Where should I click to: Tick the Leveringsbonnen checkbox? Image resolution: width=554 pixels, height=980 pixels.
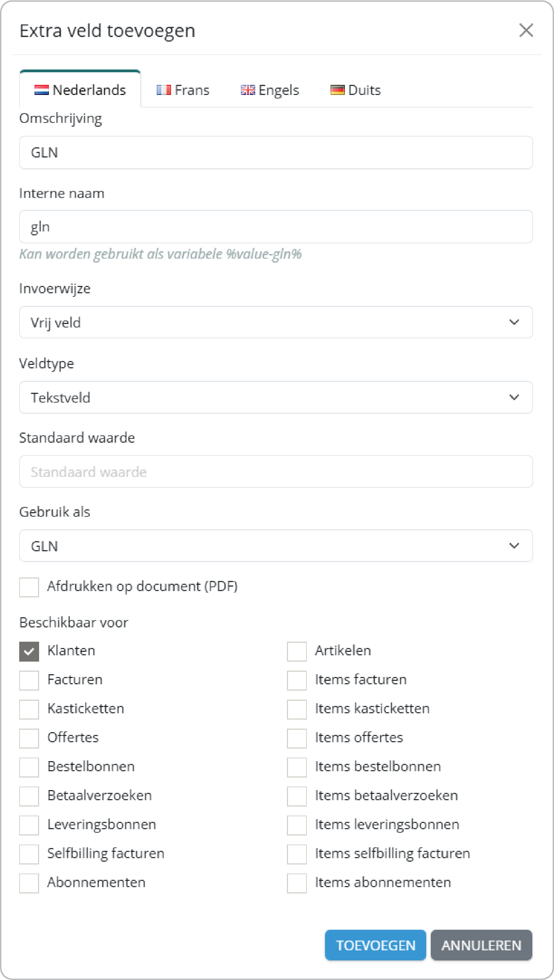tap(29, 825)
